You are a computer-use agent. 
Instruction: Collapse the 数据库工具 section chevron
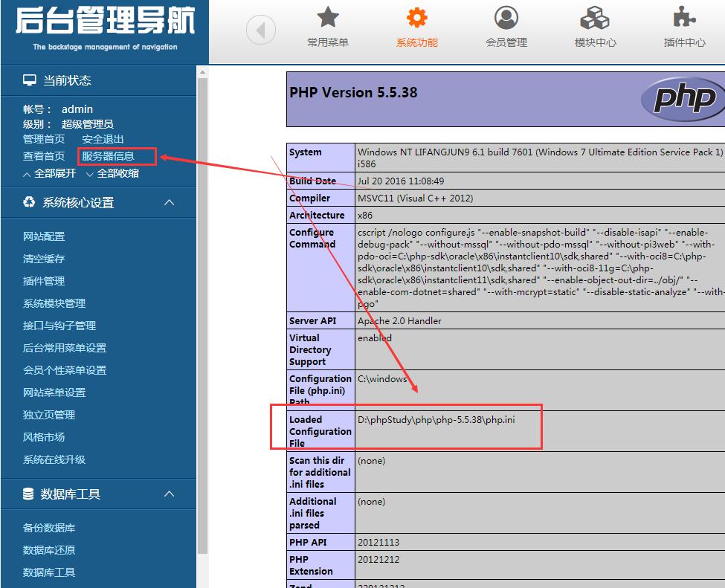(x=170, y=494)
